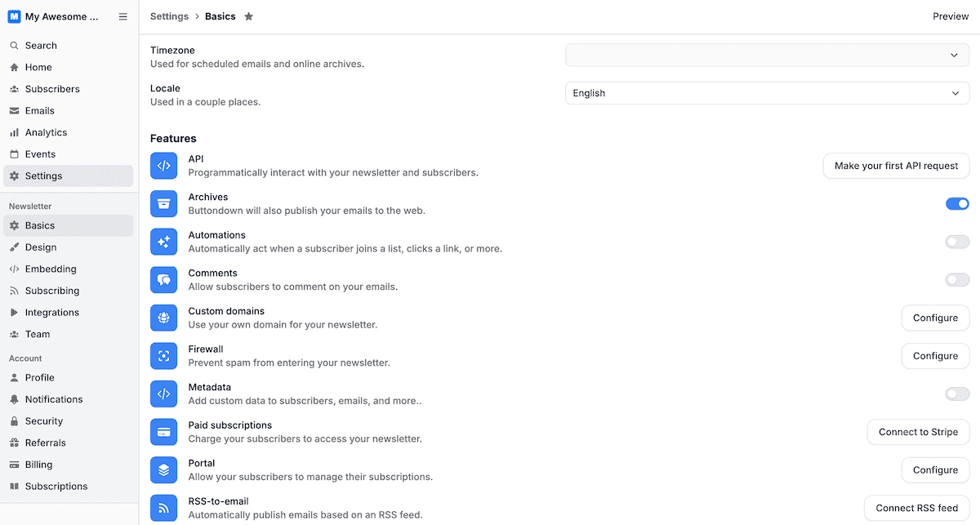Click the Comments speech-bubble icon
The height and width of the screenshot is (525, 980).
[163, 279]
